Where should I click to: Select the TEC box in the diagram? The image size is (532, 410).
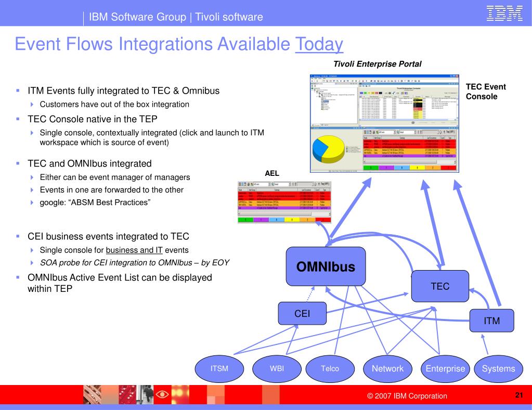[440, 286]
